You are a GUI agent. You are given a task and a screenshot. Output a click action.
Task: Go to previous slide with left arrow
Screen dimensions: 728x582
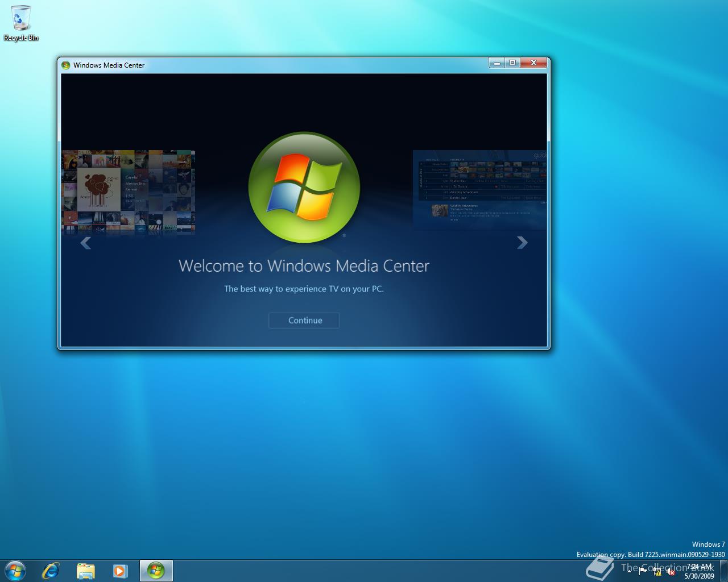[85, 243]
